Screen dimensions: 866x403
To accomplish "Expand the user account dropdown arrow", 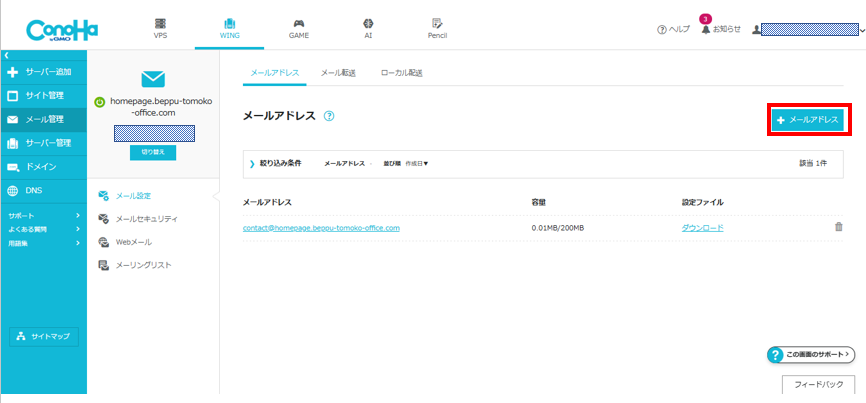I will [862, 30].
